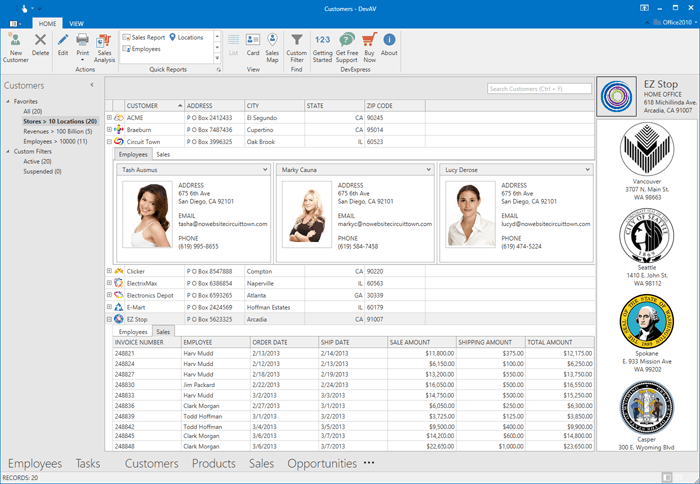Open the Sales Report quick report
The image size is (700, 484).
coord(143,37)
